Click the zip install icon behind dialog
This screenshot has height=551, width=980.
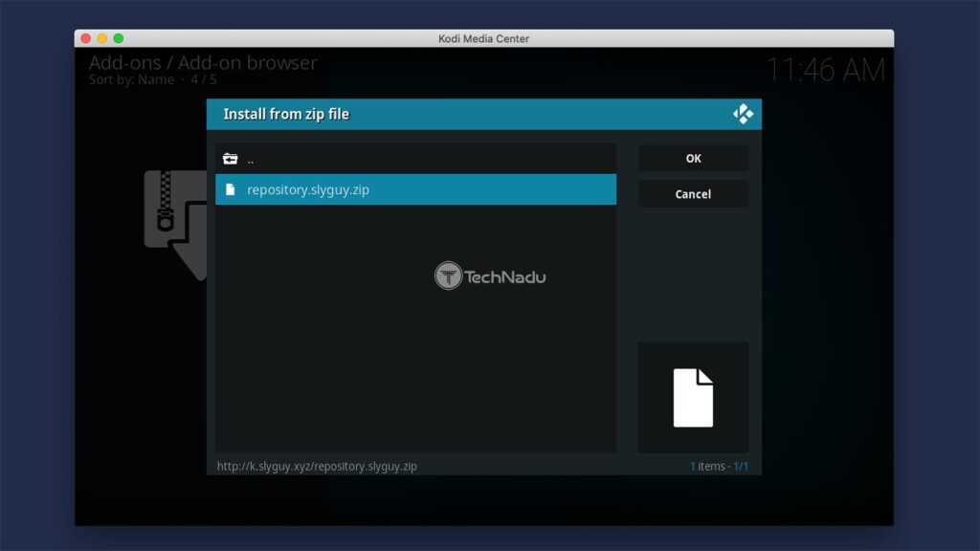(x=176, y=225)
